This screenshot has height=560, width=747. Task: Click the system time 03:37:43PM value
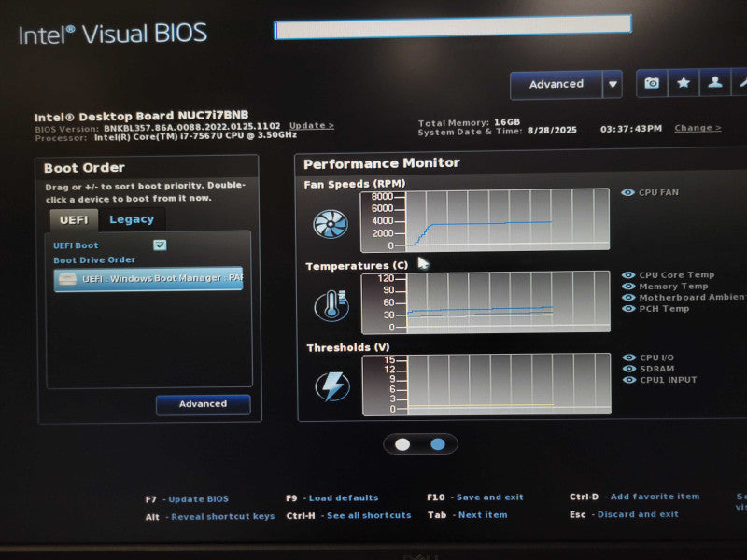coord(631,129)
